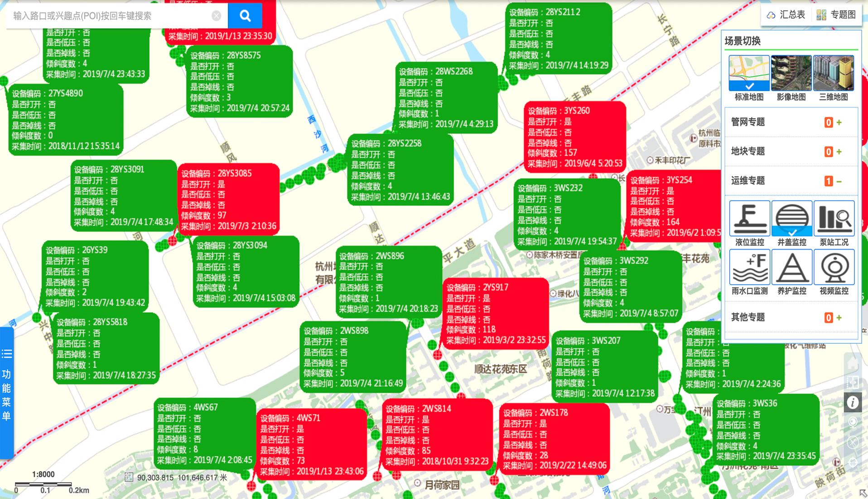
Task: Toggle the 井盖监控 manhole cover monitoring layer
Action: (791, 219)
